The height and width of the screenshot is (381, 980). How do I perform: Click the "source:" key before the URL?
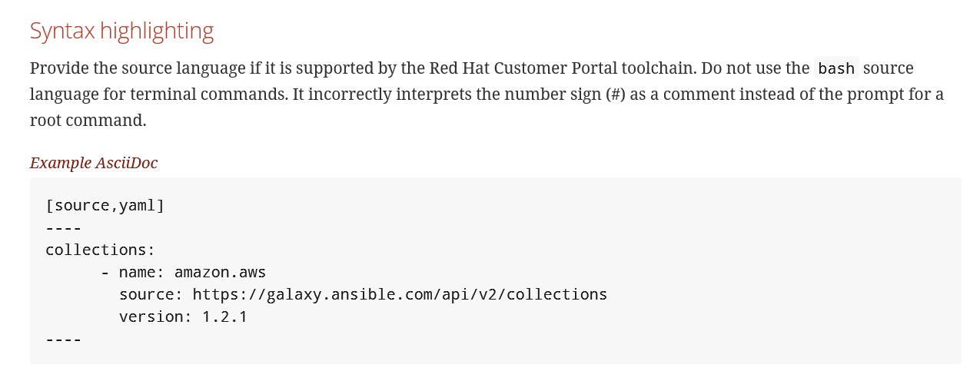click(x=151, y=294)
